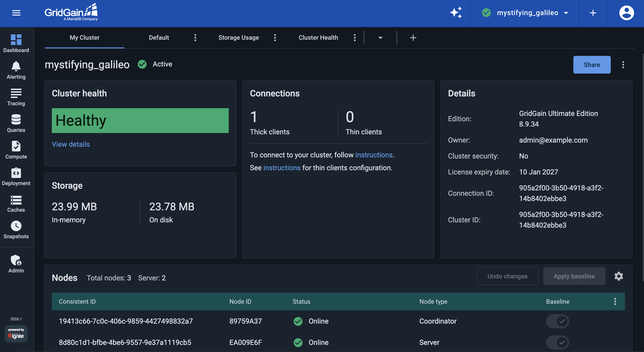Viewport: 644px width, 352px height.
Task: Click the Thin clients count
Action: click(349, 117)
